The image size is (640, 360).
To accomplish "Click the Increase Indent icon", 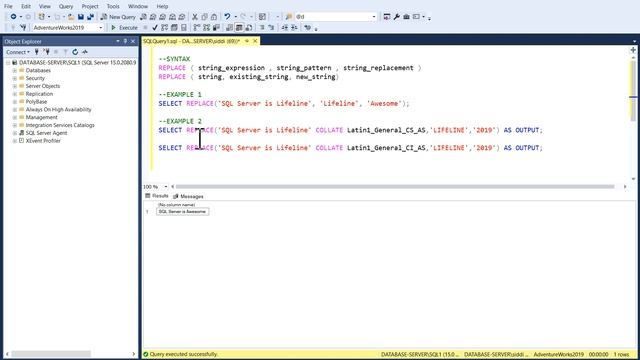I will tap(294, 28).
